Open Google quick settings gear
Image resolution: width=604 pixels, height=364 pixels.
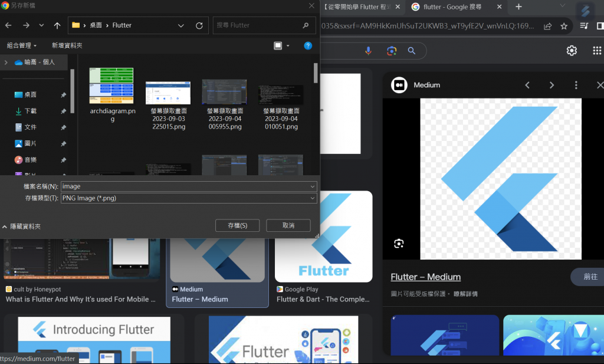point(572,51)
